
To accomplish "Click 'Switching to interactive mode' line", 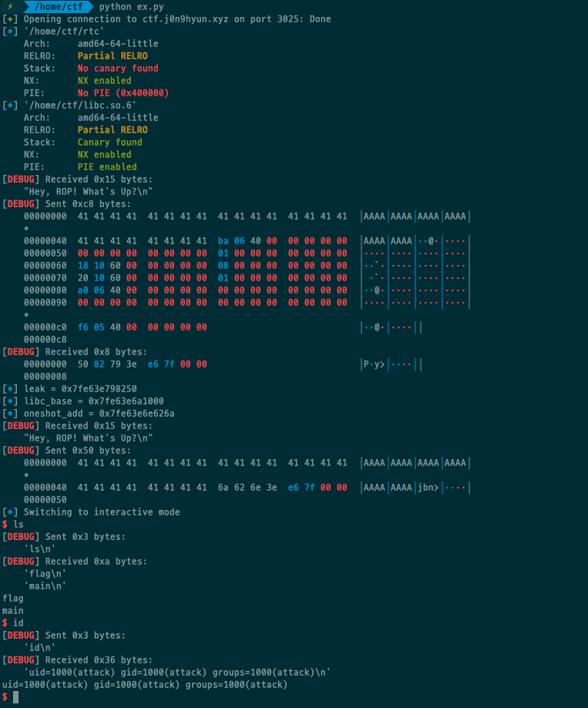I will coord(91,512).
